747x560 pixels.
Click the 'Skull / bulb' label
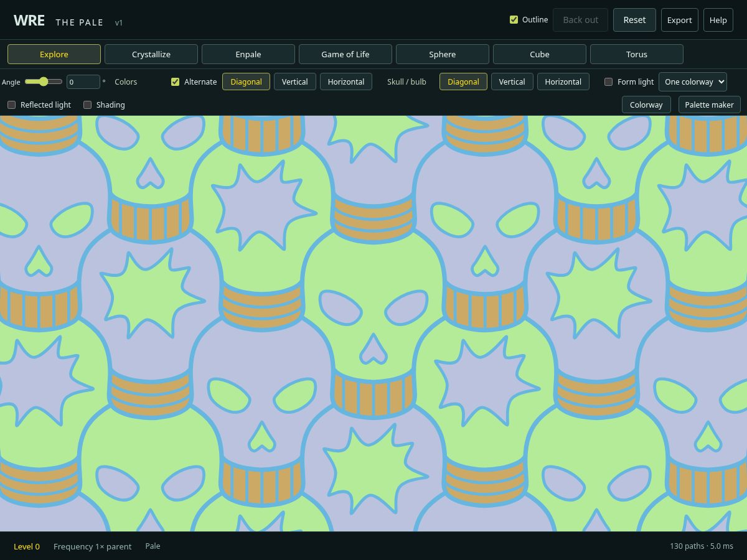[x=406, y=82]
